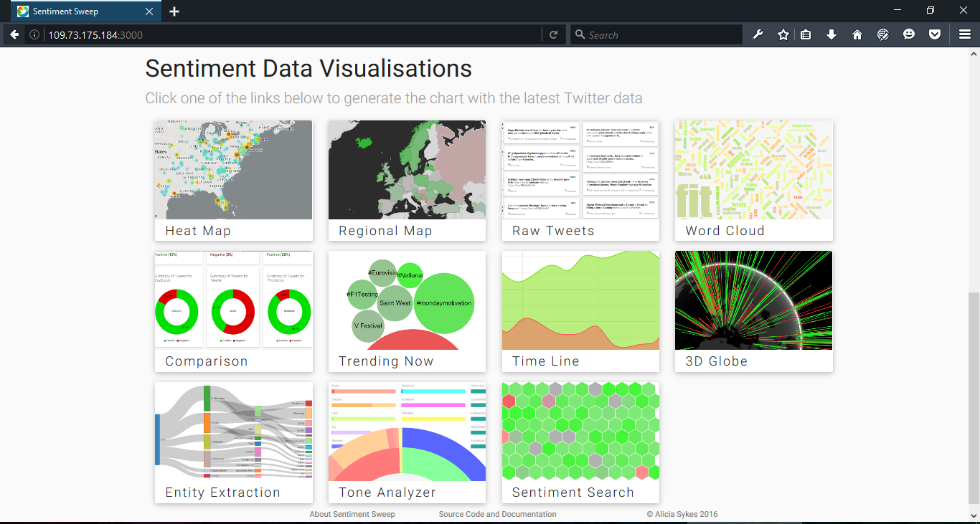This screenshot has width=980, height=524.
Task: Click the Pocket icon in toolbar
Action: click(x=934, y=34)
